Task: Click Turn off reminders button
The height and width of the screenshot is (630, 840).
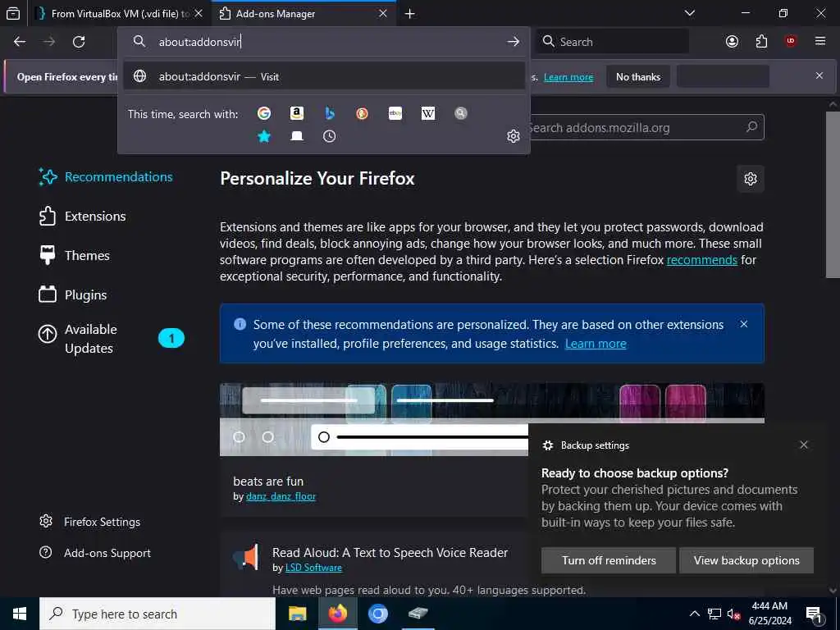Action: [x=609, y=560]
